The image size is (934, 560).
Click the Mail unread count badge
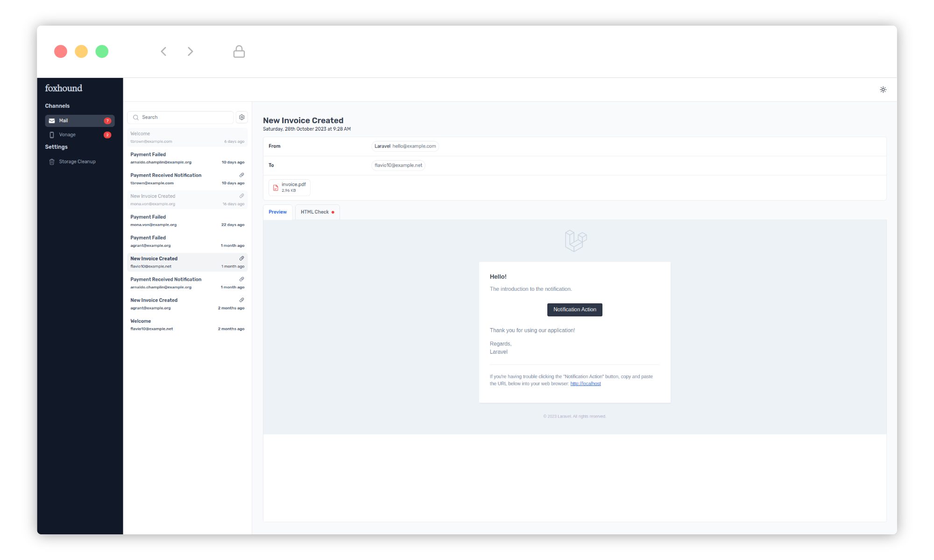point(107,121)
